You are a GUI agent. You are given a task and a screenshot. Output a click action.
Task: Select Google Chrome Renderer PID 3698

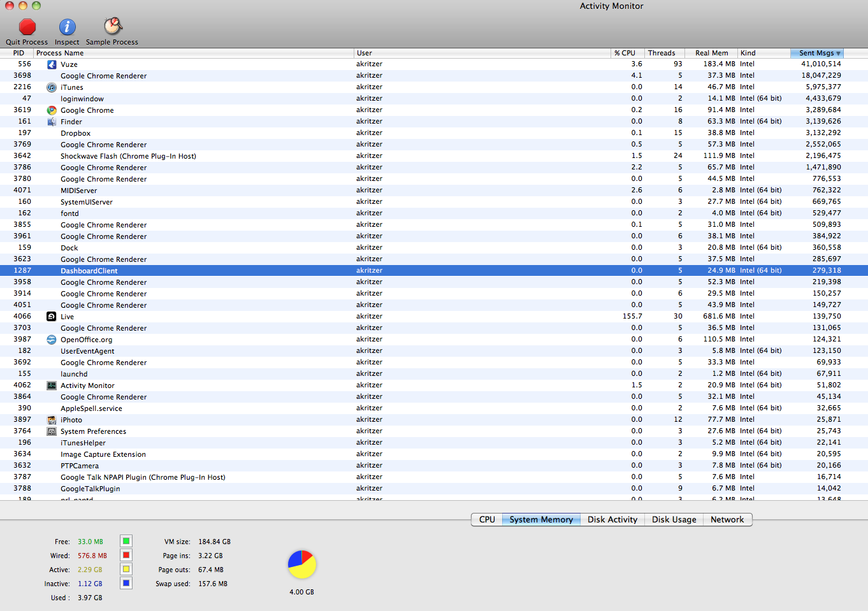[x=434, y=76]
